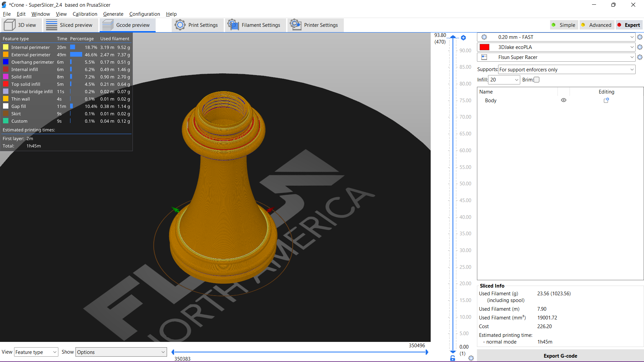The width and height of the screenshot is (644, 362).
Task: Toggle Thin wall legend swatch
Action: coord(6,99)
